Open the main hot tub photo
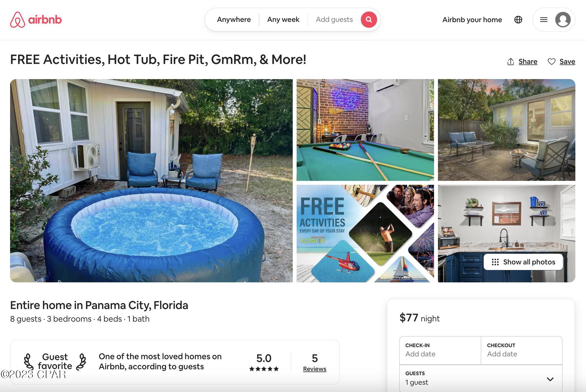 click(x=151, y=181)
